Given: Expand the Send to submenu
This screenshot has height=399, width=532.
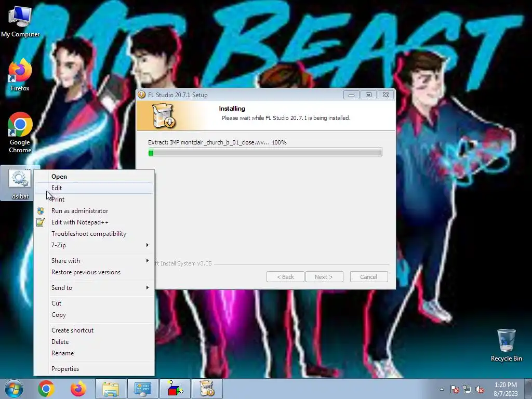Looking at the screenshot, I should click(x=94, y=288).
